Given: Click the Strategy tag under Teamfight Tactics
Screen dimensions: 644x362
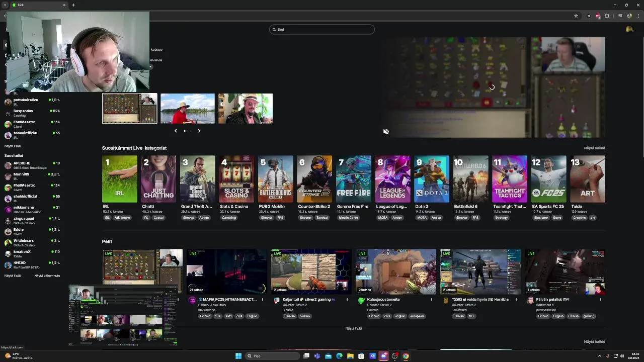Looking at the screenshot, I should 502,218.
